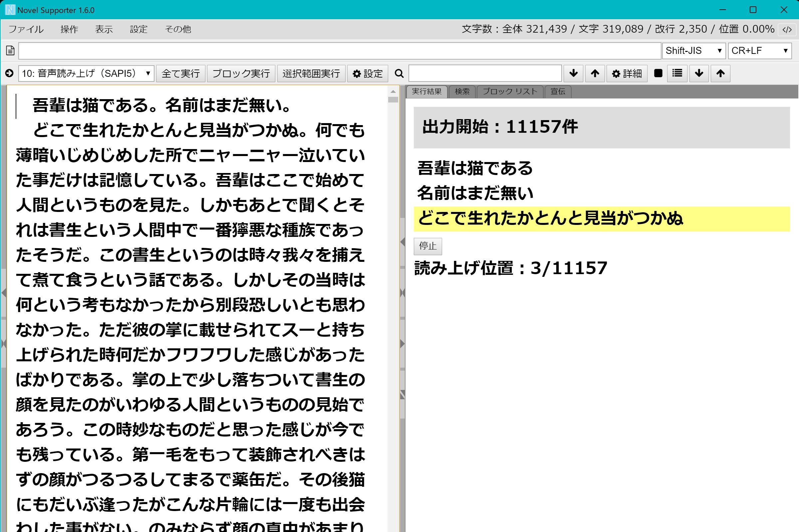799x532 pixels.
Task: Open the Shift-JIS encoding dropdown
Action: pos(694,51)
